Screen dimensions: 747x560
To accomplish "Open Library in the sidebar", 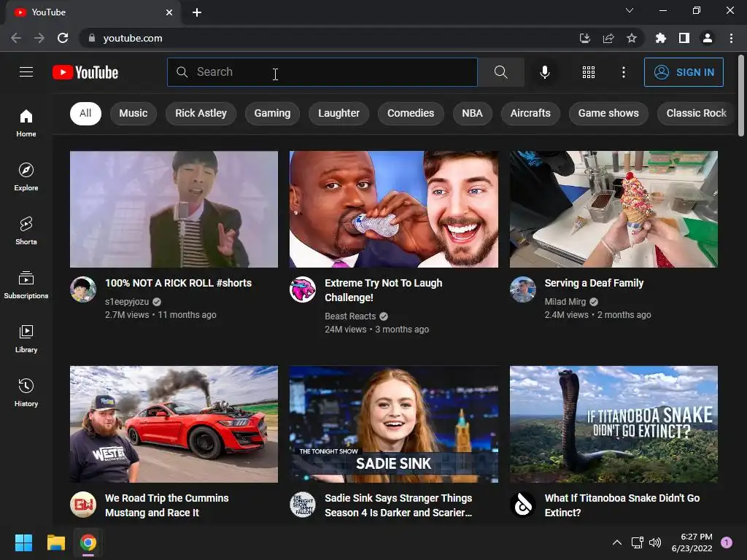I will (x=26, y=338).
